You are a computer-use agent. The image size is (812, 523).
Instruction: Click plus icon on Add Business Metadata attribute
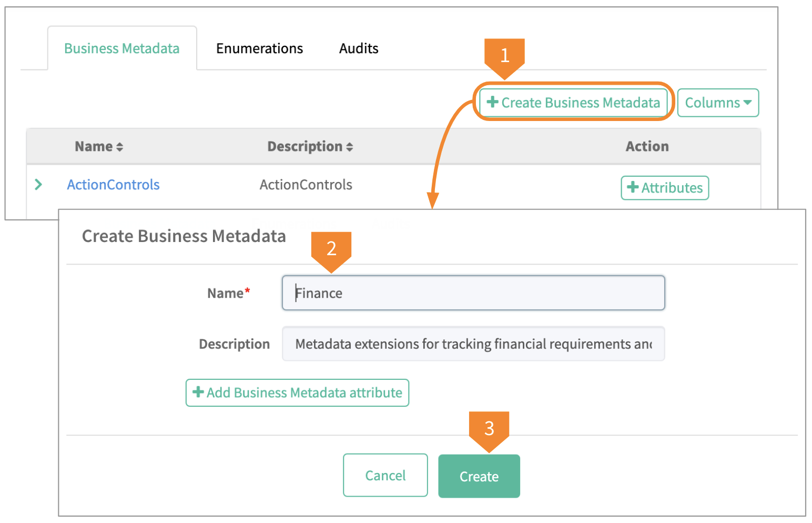point(198,392)
